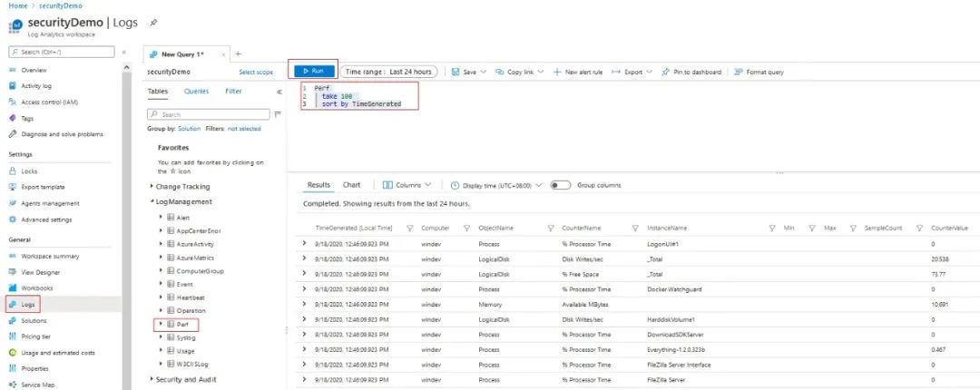Filter the ObjectName column

point(552,229)
